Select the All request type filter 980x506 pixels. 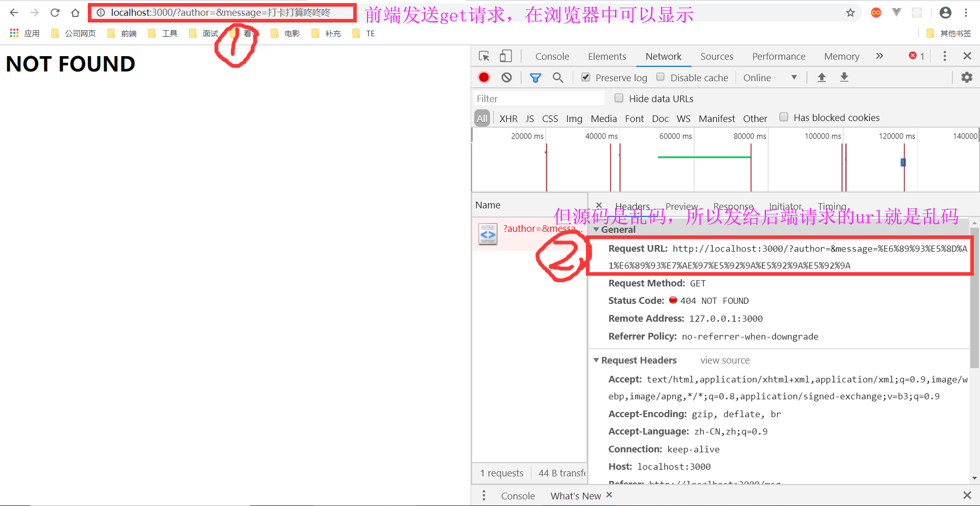tap(482, 118)
